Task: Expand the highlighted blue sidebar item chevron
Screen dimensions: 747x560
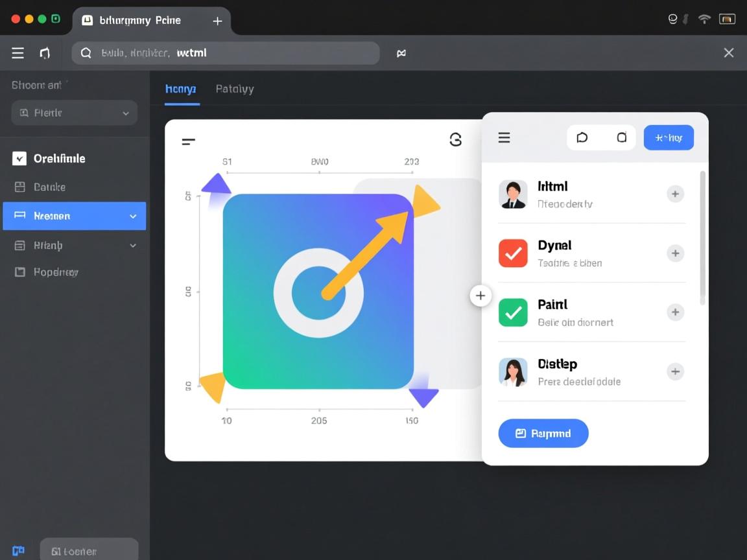Action: (133, 216)
